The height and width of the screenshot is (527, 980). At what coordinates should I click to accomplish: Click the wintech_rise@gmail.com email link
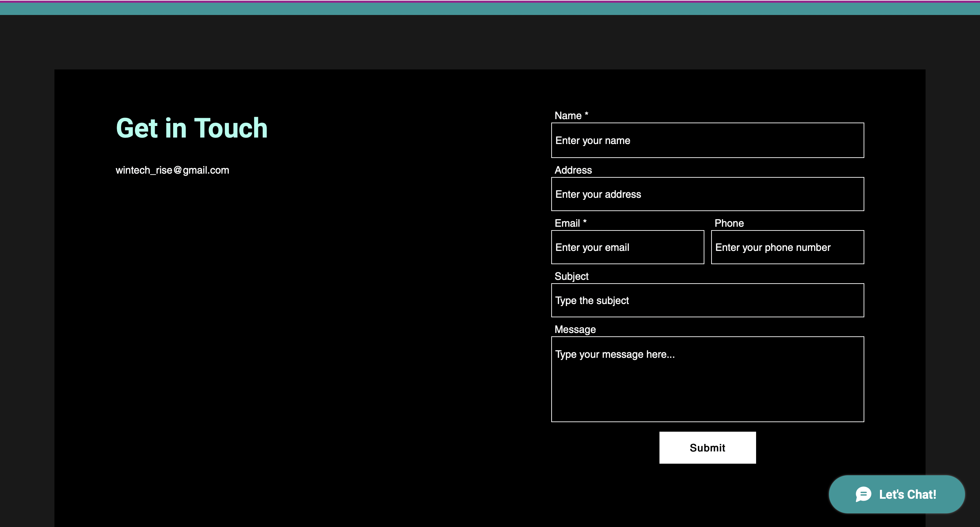coord(172,170)
